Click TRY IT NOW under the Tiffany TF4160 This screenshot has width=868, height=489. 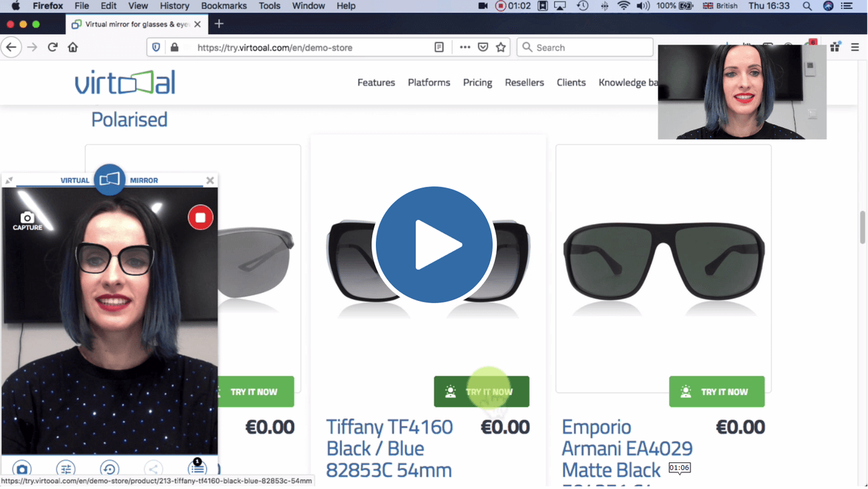(x=482, y=392)
